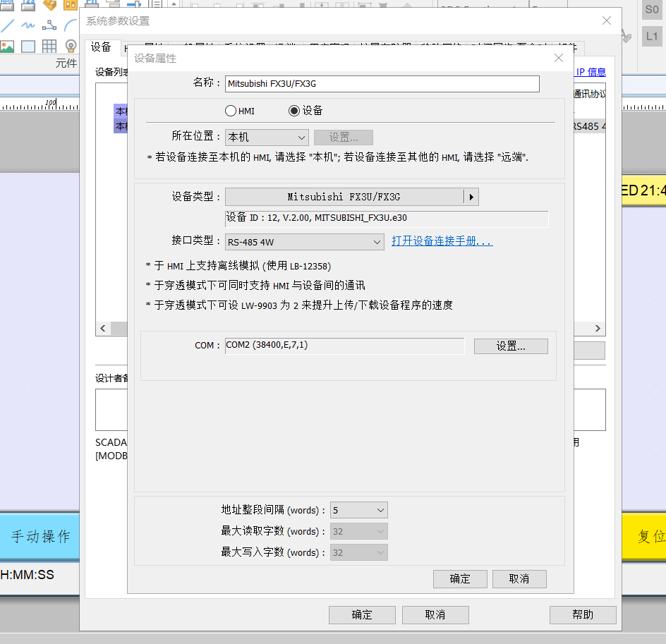This screenshot has height=644, width=666.
Task: Click the S0 state button
Action: click(651, 10)
